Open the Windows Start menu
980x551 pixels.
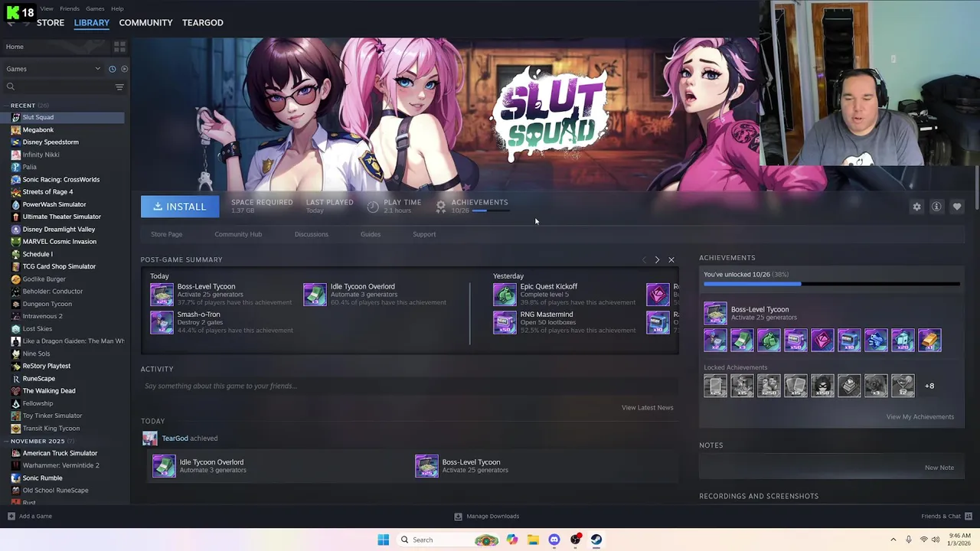click(x=383, y=540)
